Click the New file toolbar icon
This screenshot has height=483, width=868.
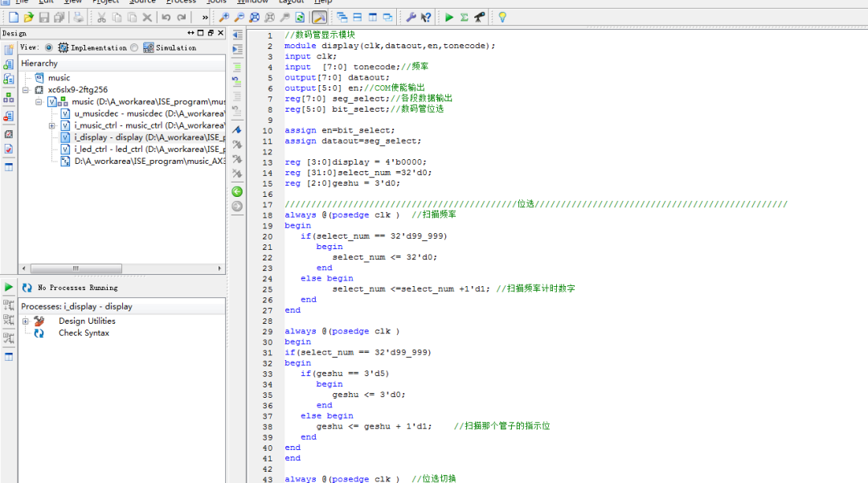coord(14,17)
